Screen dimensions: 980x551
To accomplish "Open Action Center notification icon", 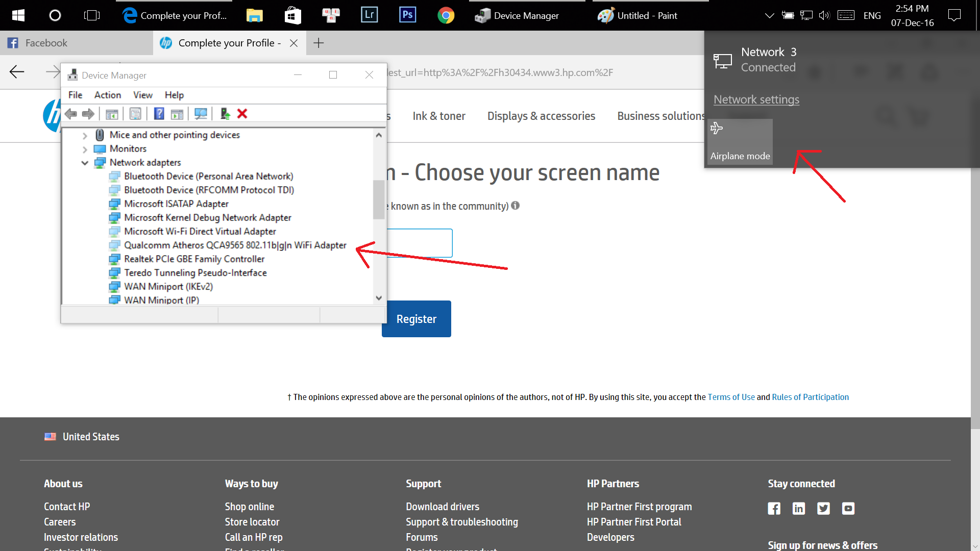I will [x=954, y=15].
